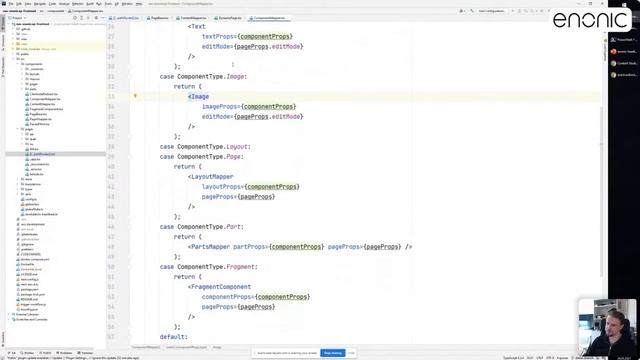Select the highlighted file row in pages folder
640x360 pixels.
coord(56,154)
